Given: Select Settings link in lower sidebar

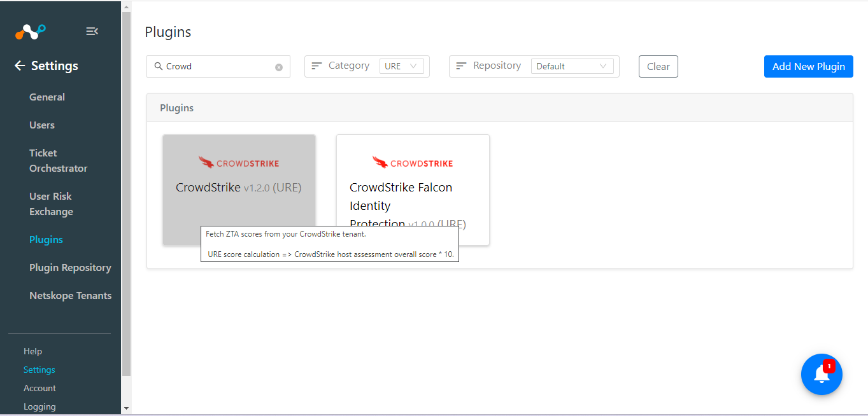Looking at the screenshot, I should click(39, 370).
